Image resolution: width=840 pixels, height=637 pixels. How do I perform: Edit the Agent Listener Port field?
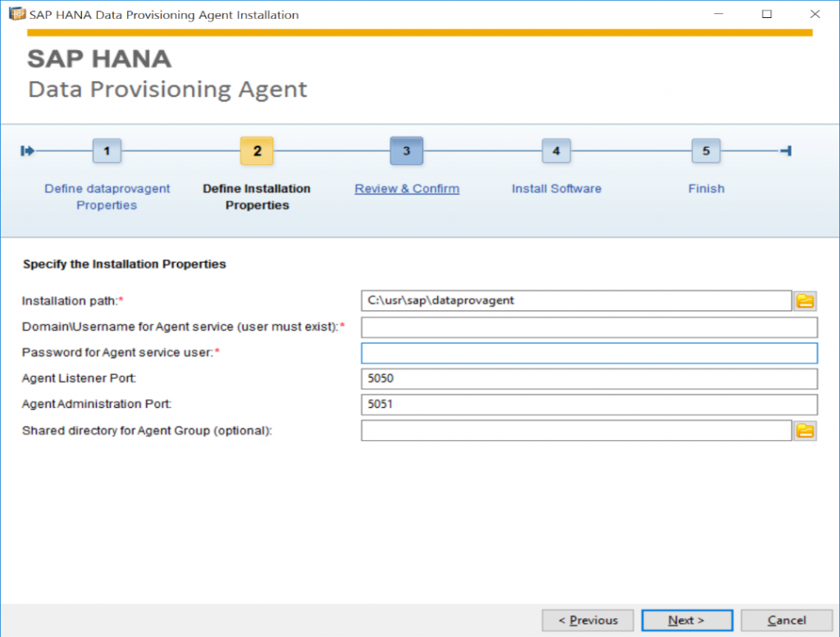[x=589, y=378]
